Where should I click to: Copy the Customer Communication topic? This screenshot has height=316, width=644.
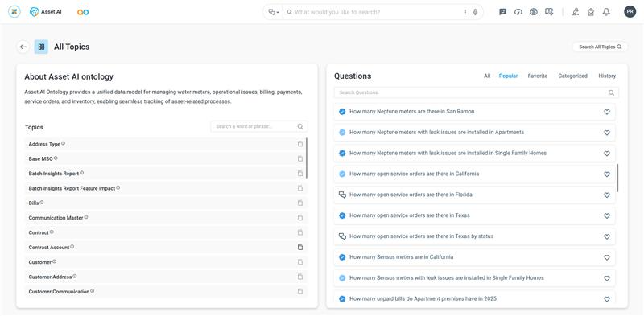tap(300, 292)
